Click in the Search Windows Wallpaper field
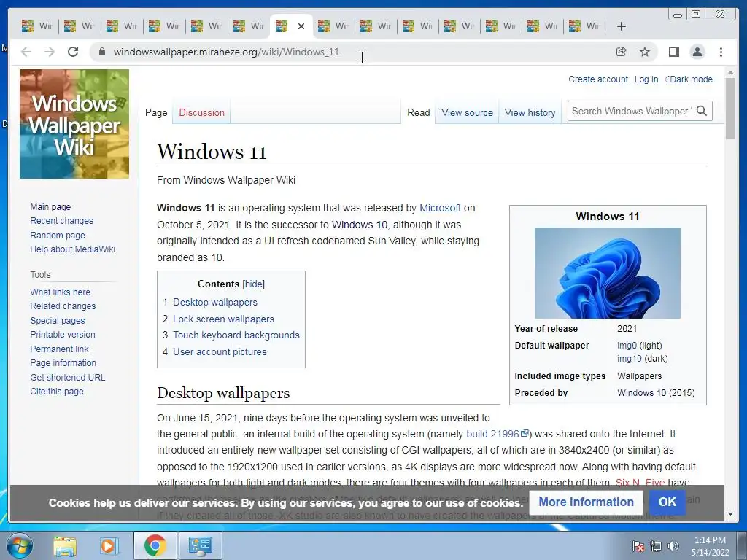Screen dimensions: 747x560 click(631, 111)
